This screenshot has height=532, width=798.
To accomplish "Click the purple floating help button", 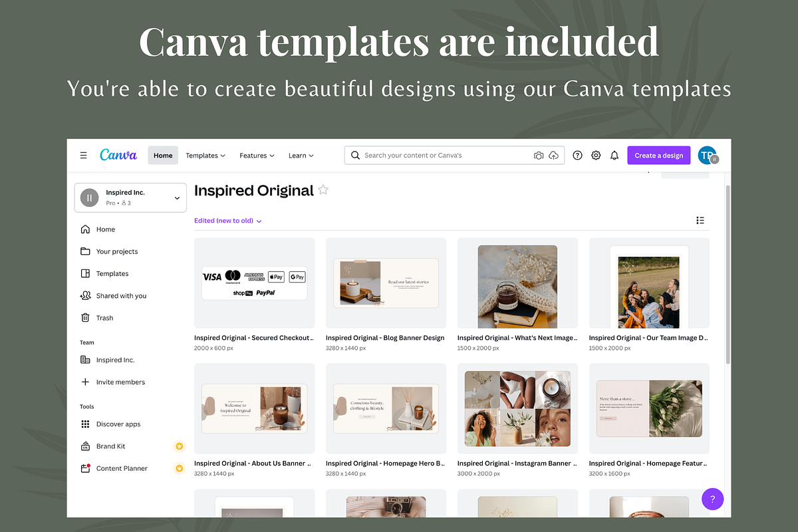I will (x=712, y=499).
